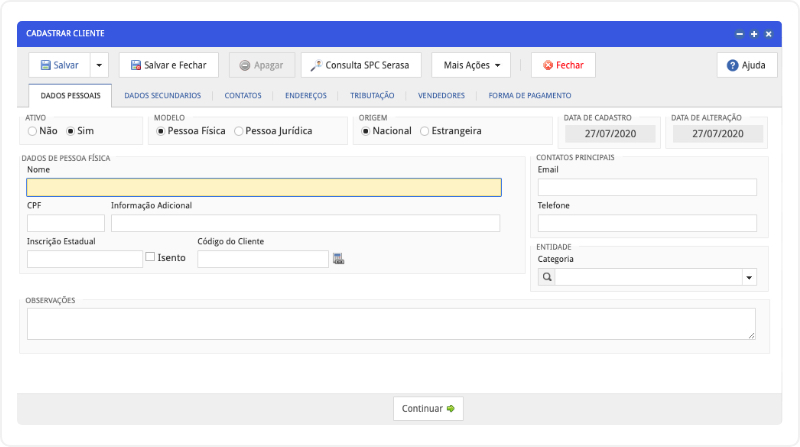Click the icon beside Código do Cliente

(x=338, y=259)
